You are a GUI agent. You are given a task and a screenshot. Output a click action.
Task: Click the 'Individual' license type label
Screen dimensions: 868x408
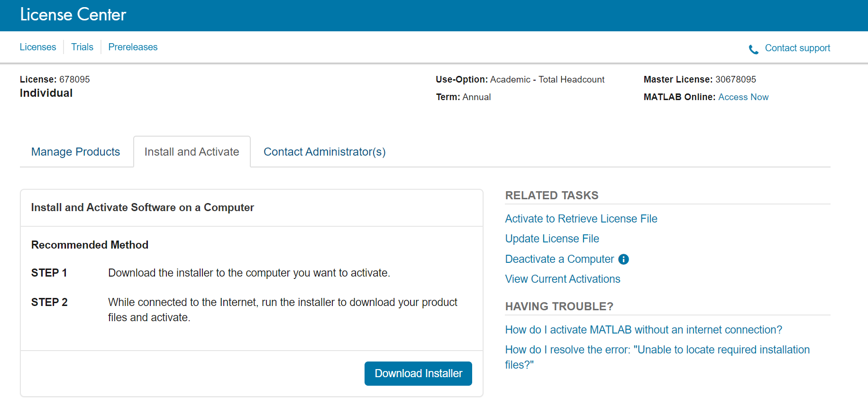point(46,93)
